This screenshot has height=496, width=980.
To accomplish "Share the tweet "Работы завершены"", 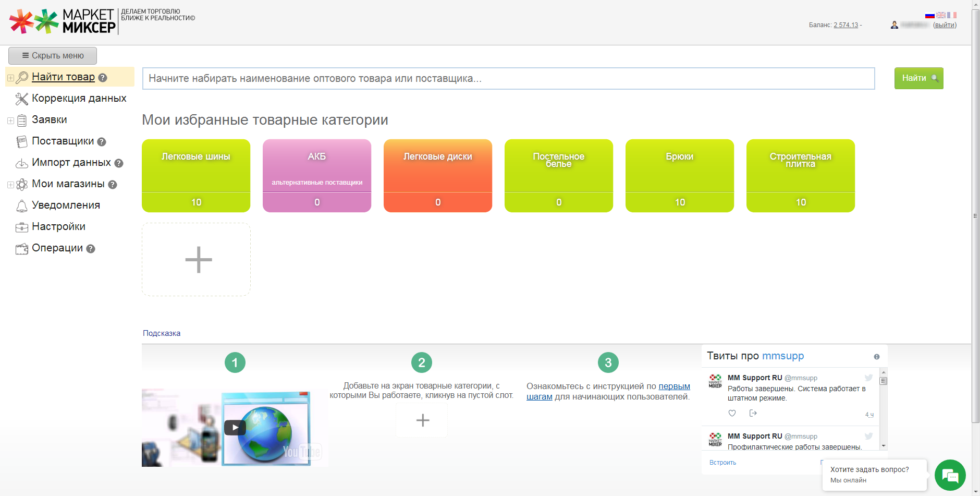I will point(753,413).
